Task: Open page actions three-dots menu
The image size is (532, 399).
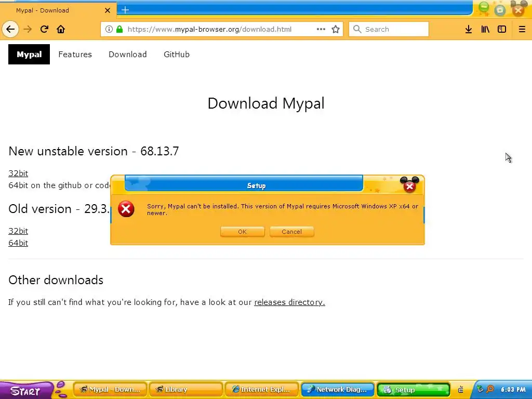Action: click(x=321, y=29)
